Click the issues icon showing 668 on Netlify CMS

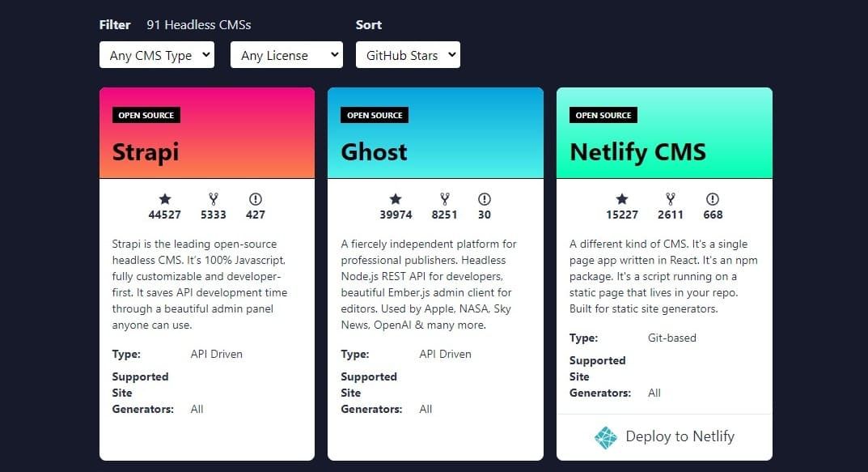point(713,199)
